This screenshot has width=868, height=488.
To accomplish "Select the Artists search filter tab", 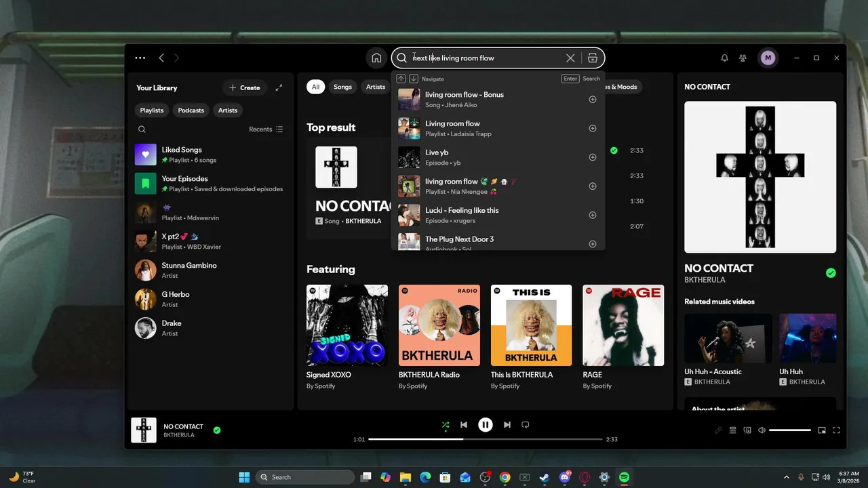I will pos(375,87).
